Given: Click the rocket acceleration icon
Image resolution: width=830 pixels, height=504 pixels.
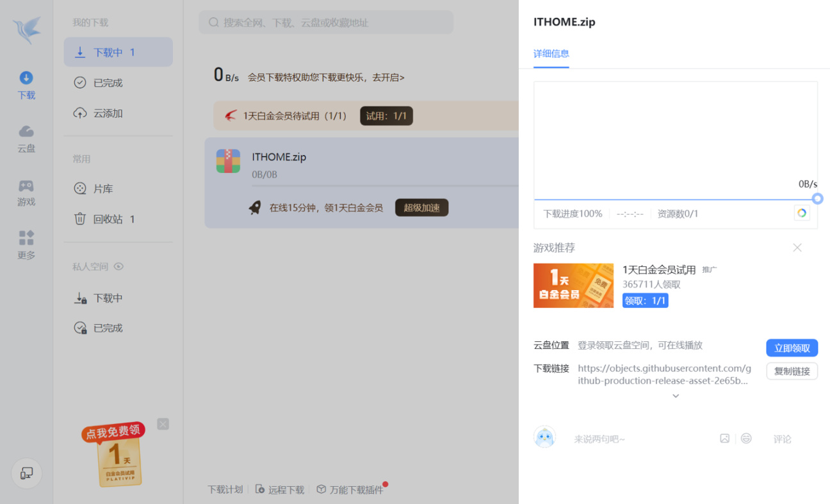Looking at the screenshot, I should tap(255, 207).
